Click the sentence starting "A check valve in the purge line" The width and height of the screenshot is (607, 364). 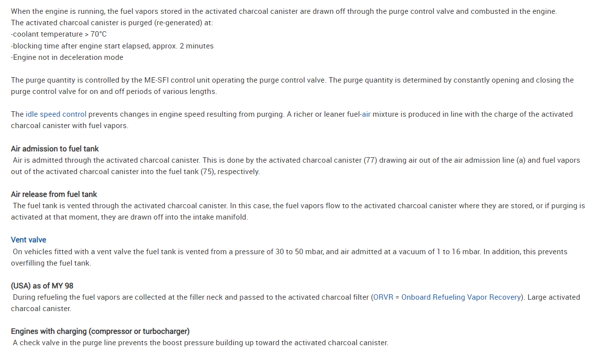(201, 343)
